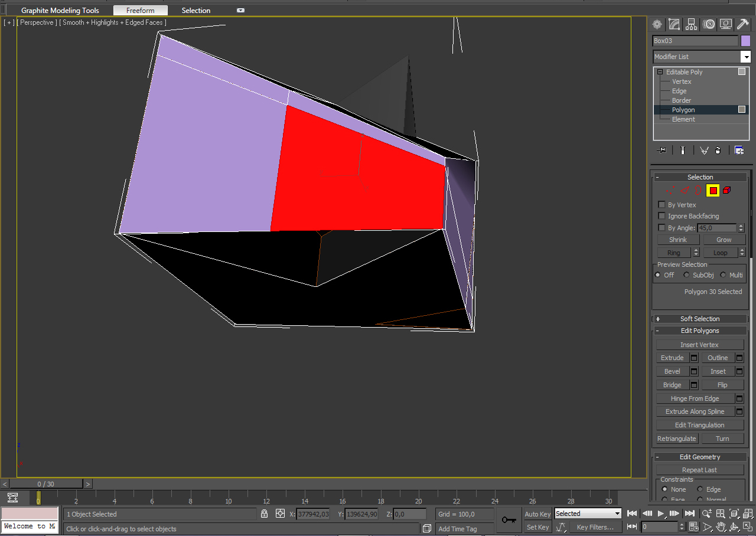The image size is (756, 536).
Task: Open the Hierarchy command panel tab
Action: (692, 24)
